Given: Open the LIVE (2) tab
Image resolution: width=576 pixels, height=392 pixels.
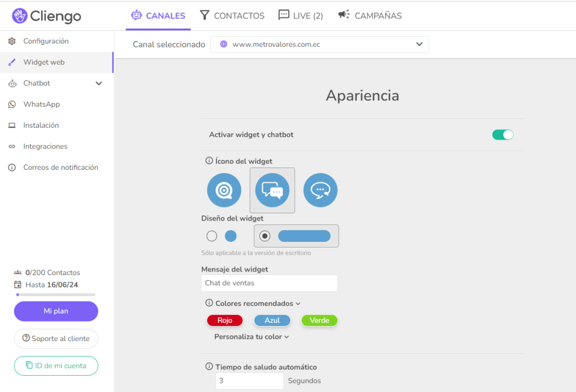Looking at the screenshot, I should click(x=300, y=16).
